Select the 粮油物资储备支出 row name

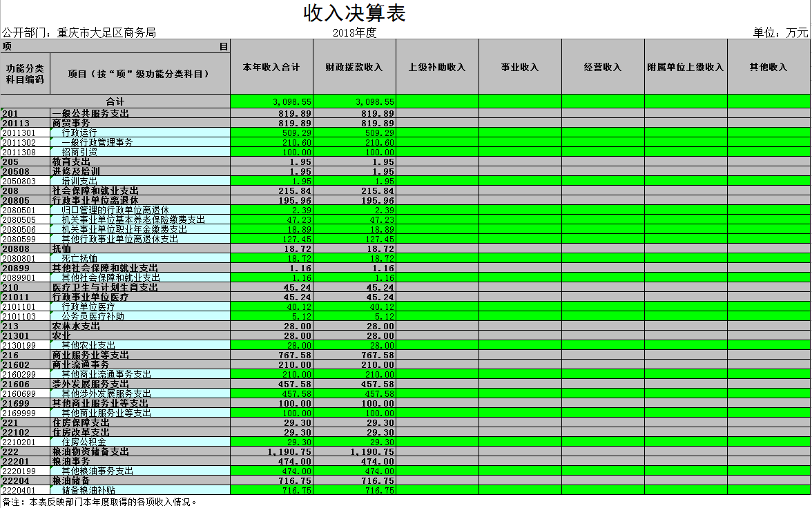90,451
